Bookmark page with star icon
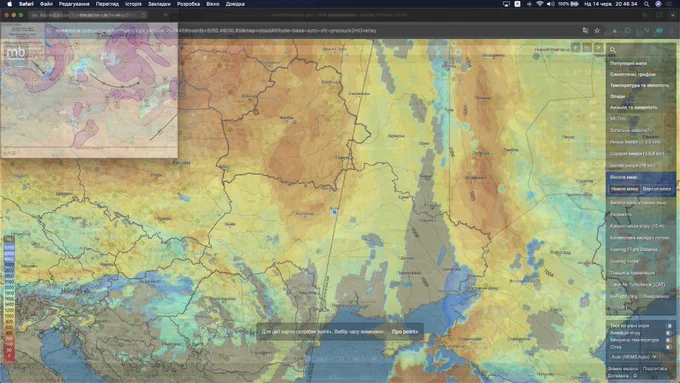680x383 pixels. [597, 30]
